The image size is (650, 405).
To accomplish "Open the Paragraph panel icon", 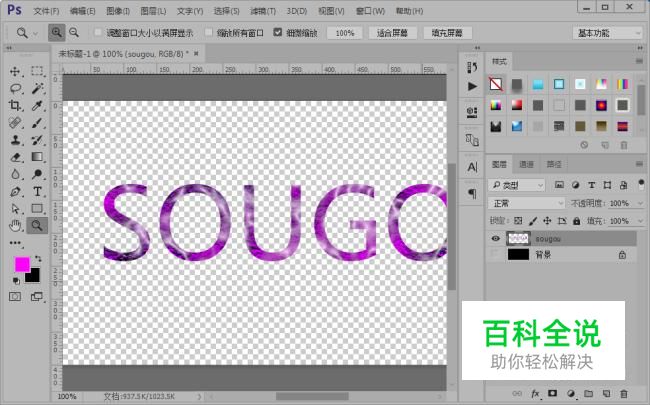I will click(x=472, y=194).
